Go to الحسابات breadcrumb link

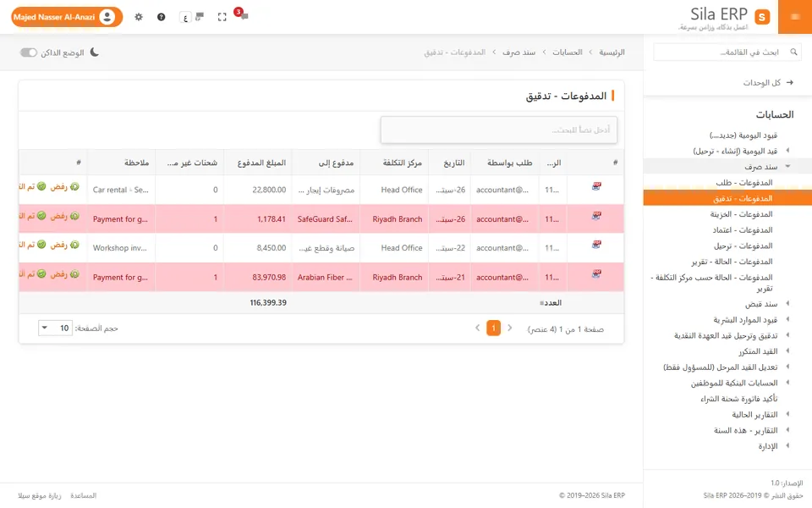567,52
